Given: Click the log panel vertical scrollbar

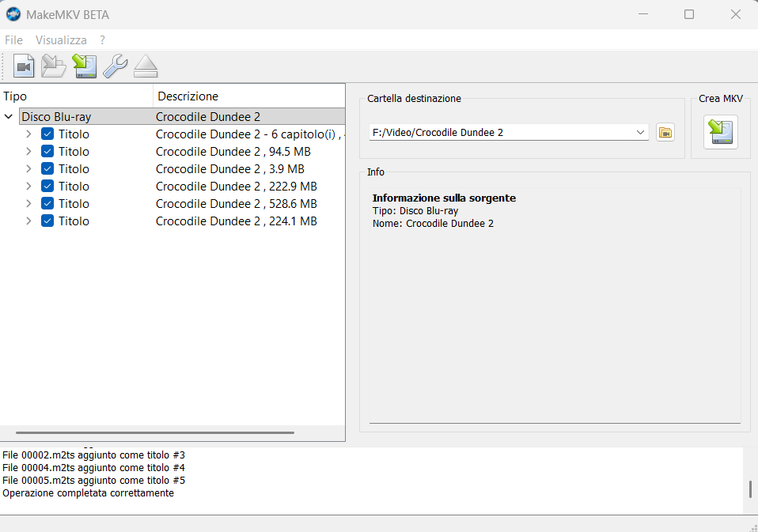Looking at the screenshot, I should click(750, 489).
